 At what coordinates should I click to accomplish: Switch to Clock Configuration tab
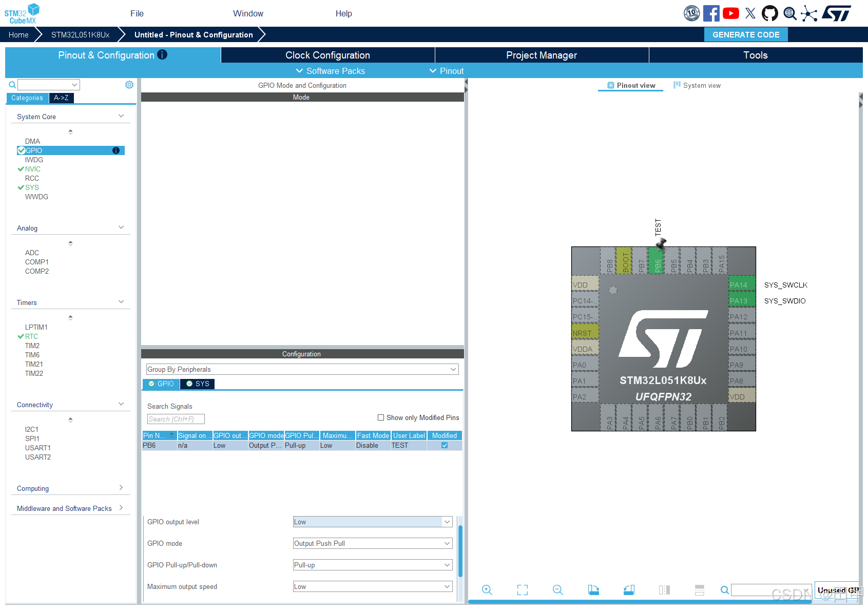[328, 55]
